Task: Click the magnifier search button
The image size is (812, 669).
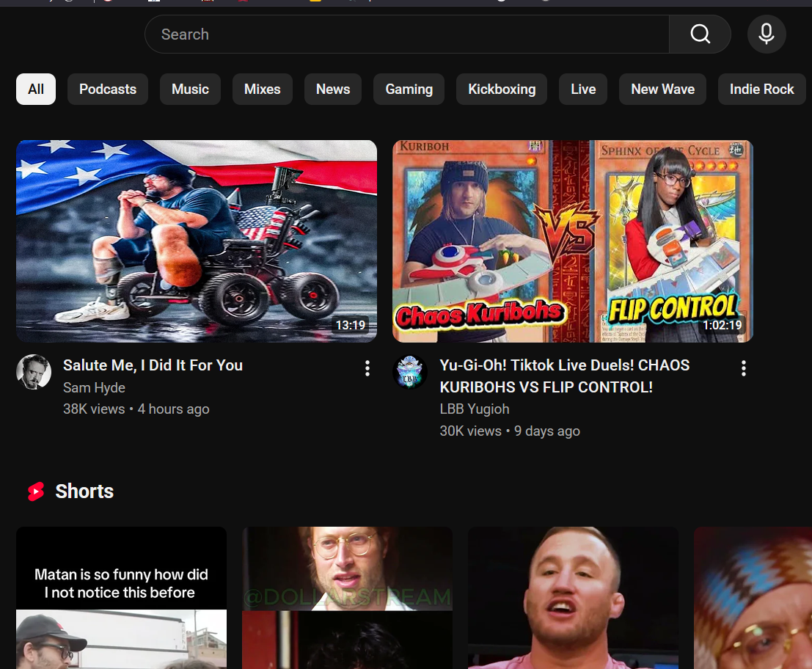Action: (x=700, y=34)
